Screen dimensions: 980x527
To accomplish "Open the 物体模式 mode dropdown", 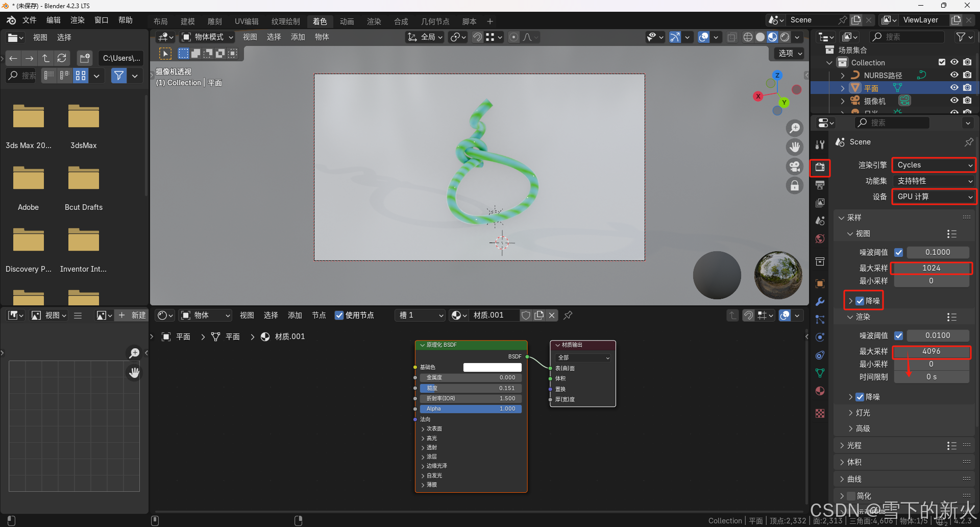I will pos(208,37).
